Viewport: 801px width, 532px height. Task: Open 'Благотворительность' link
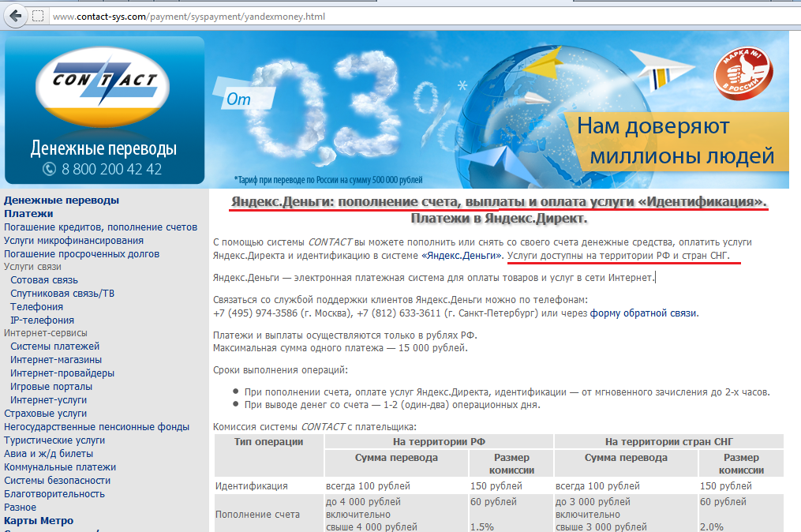[54, 493]
